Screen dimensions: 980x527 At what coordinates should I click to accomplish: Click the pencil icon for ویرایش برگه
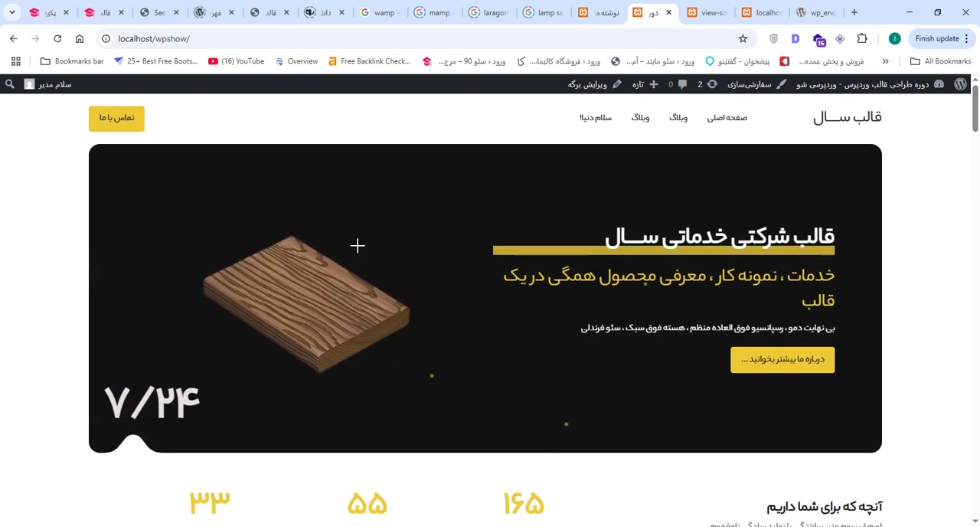[616, 84]
